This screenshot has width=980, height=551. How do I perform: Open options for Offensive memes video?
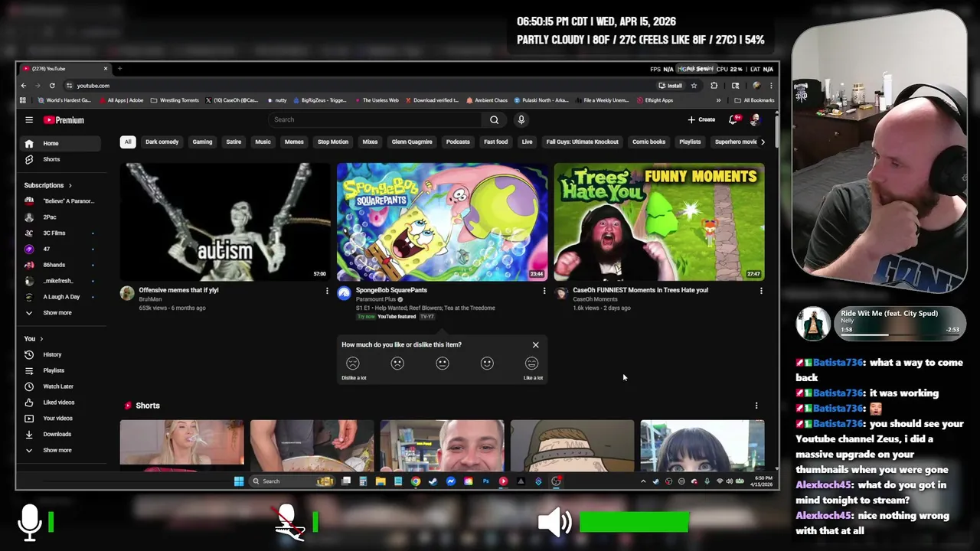327,291
